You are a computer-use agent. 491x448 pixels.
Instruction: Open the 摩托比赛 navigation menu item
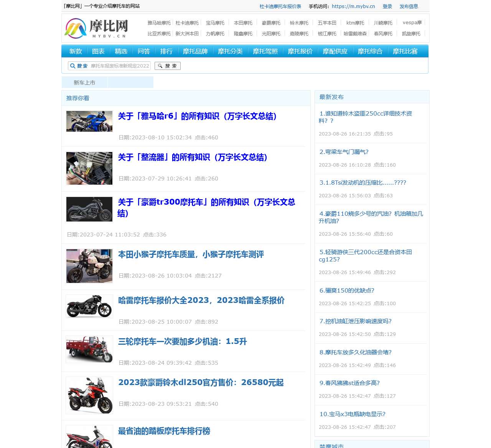tap(405, 51)
